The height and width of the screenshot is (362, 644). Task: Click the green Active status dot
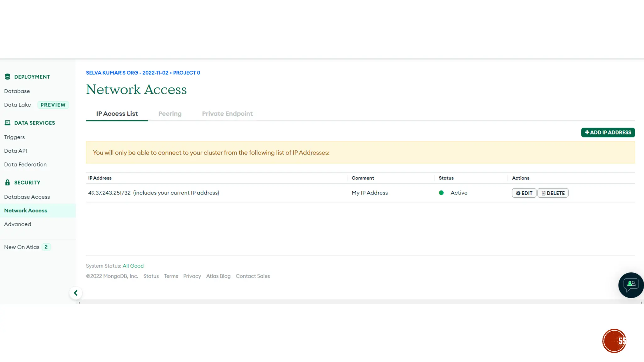point(441,193)
